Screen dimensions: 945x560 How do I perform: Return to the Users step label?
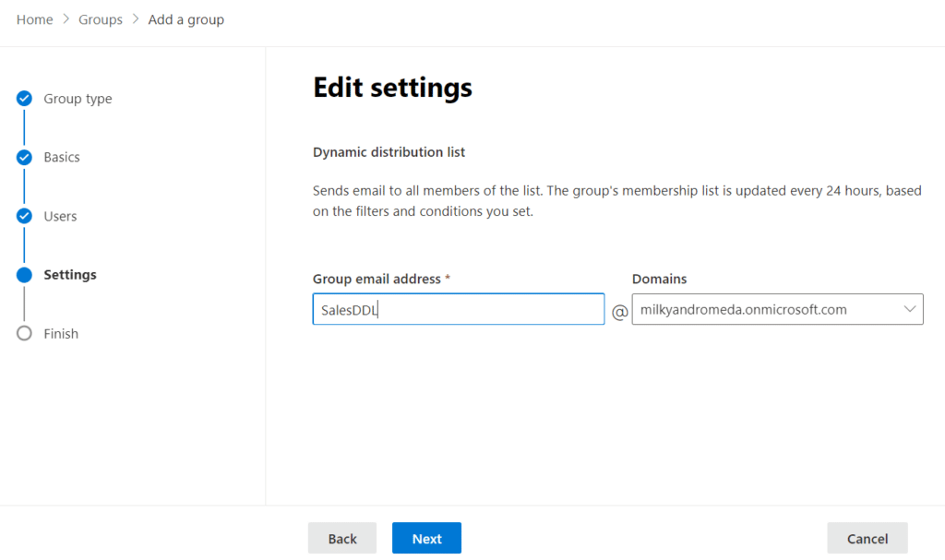60,216
